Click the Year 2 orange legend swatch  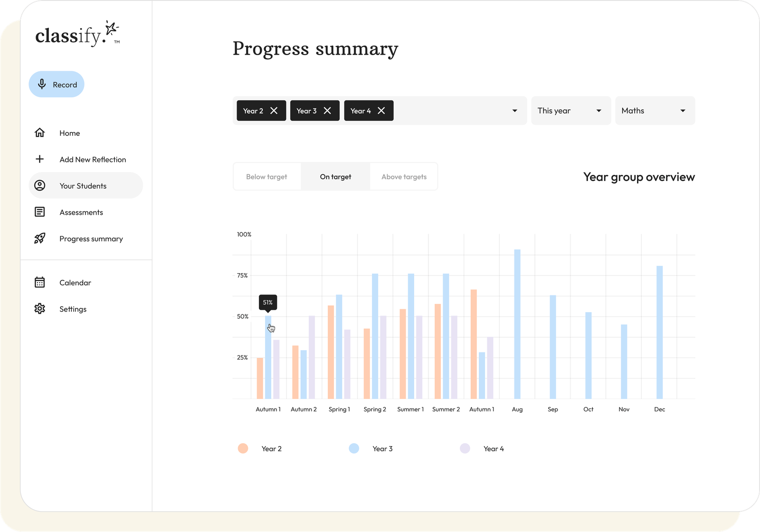243,448
